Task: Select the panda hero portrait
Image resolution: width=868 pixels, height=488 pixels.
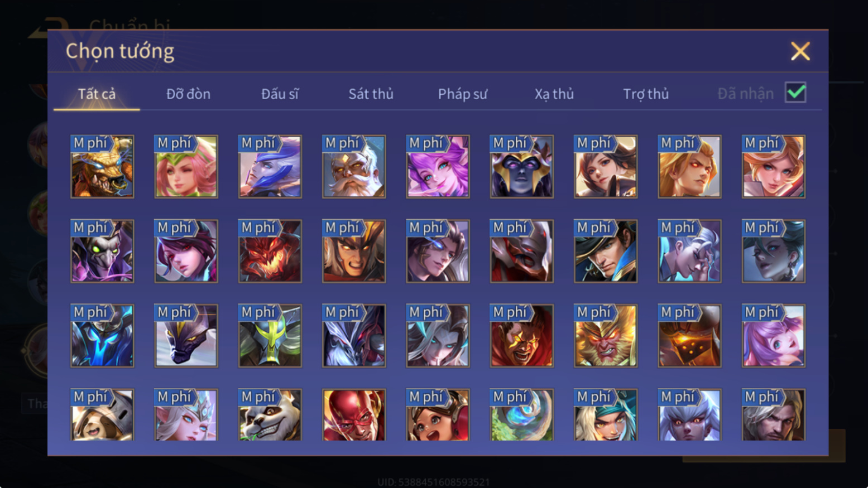Action: [270, 415]
